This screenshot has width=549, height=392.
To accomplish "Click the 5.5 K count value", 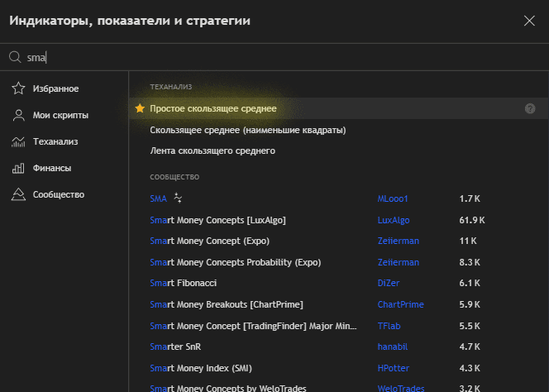I will coord(470,326).
